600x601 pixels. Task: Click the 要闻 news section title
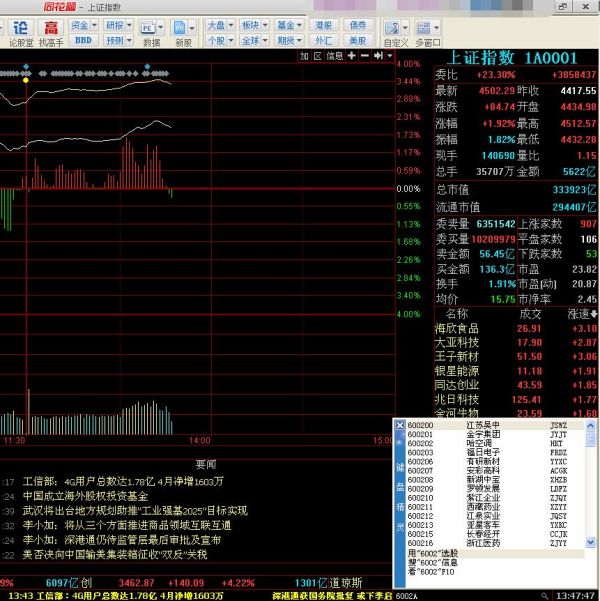click(206, 465)
